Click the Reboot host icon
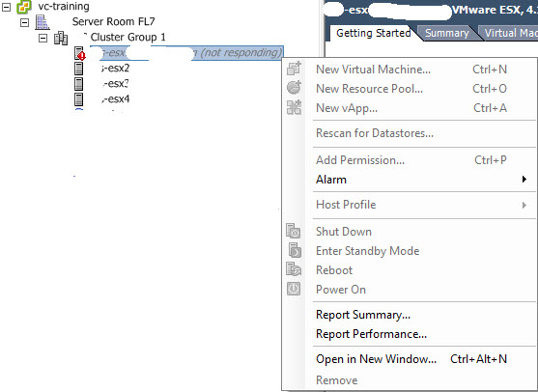The image size is (538, 392). click(x=294, y=269)
